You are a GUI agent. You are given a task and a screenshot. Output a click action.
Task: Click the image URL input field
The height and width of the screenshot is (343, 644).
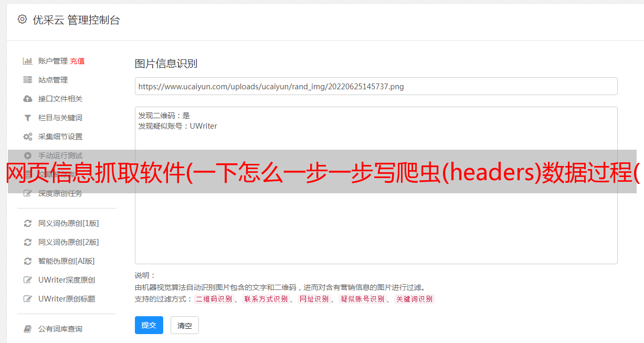coord(376,86)
